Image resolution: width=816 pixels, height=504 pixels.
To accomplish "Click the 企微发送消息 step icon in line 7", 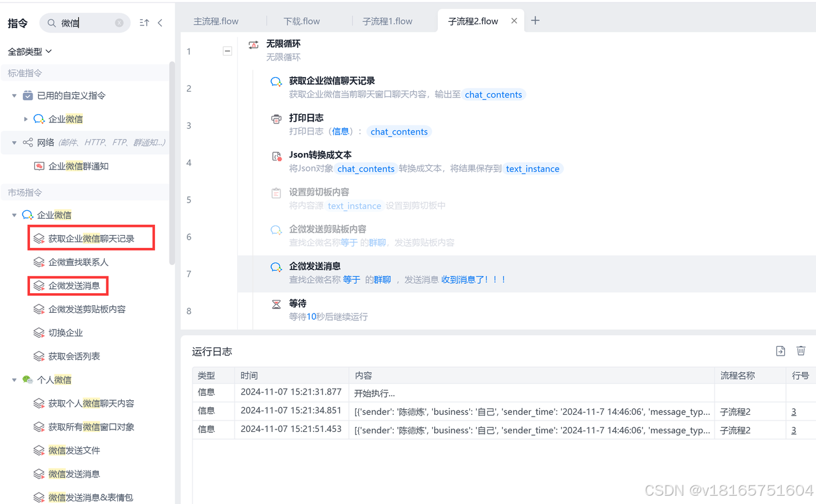I will click(276, 267).
